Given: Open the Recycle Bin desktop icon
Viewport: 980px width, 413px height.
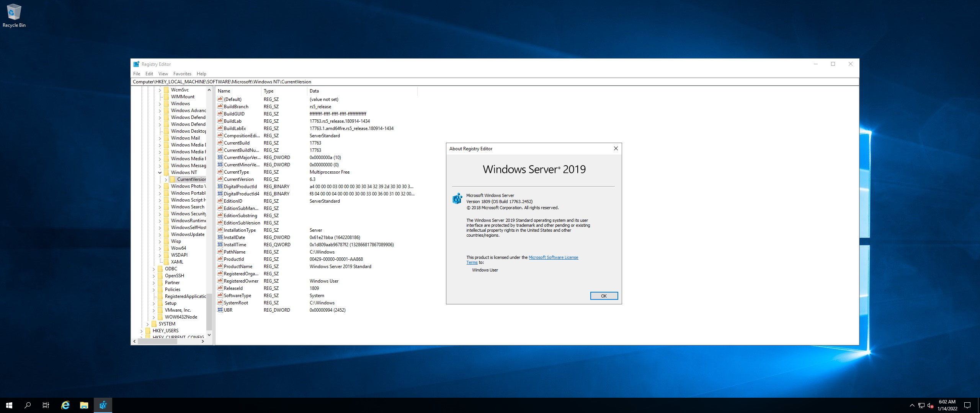Looking at the screenshot, I should pos(14,16).
